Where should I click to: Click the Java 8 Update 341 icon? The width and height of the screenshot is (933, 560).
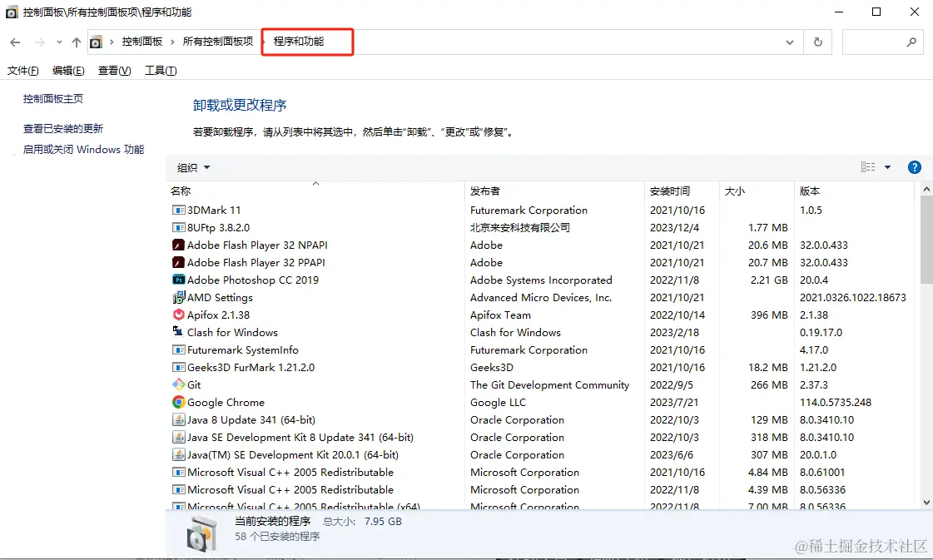pyautogui.click(x=178, y=419)
